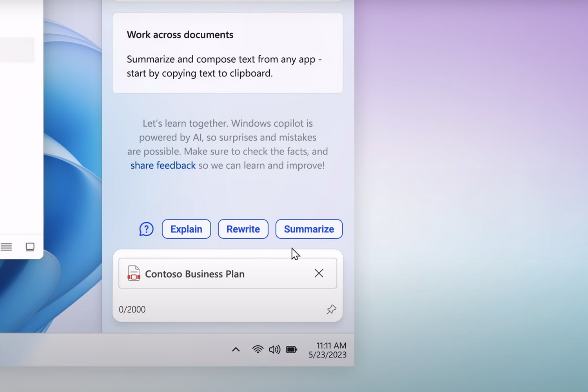Viewport: 588px width, 392px height.
Task: Open the Wi-Fi network icon
Action: 258,349
